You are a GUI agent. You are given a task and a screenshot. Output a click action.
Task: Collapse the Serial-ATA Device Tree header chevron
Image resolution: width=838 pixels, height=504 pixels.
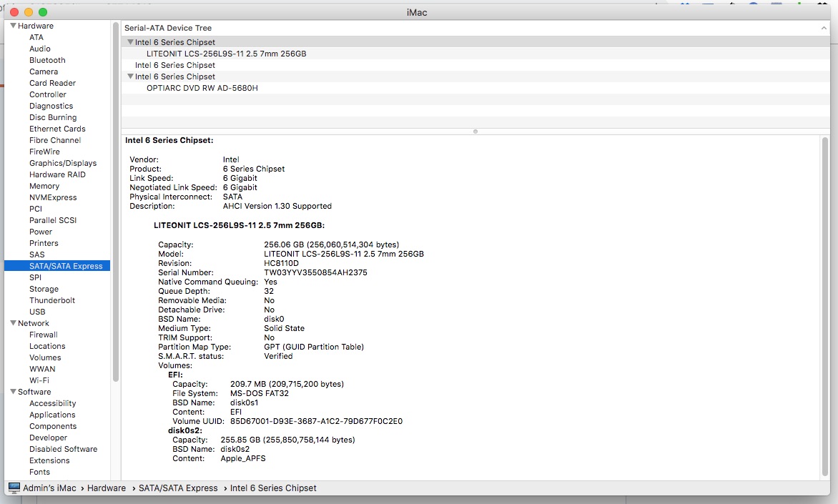tap(824, 28)
